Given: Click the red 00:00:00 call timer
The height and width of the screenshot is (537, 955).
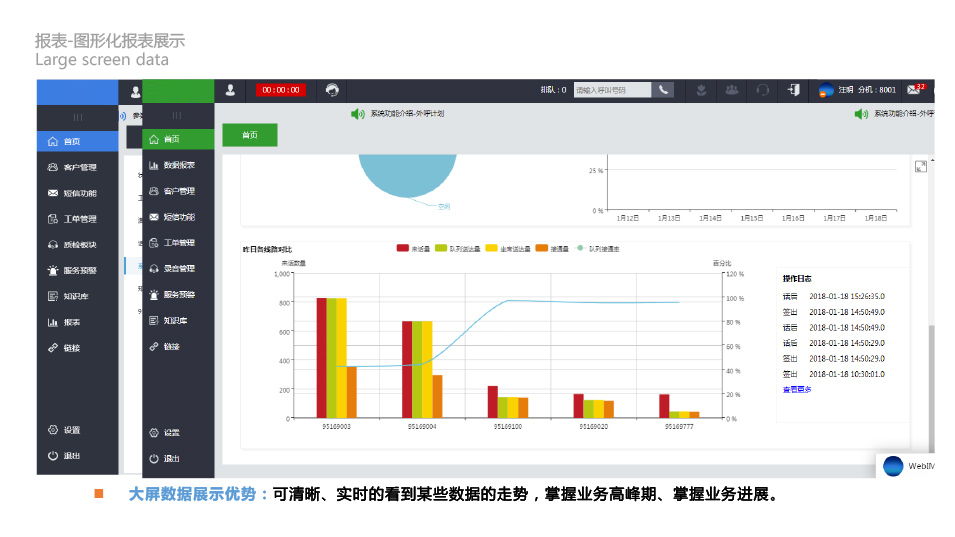Looking at the screenshot, I should [x=281, y=90].
